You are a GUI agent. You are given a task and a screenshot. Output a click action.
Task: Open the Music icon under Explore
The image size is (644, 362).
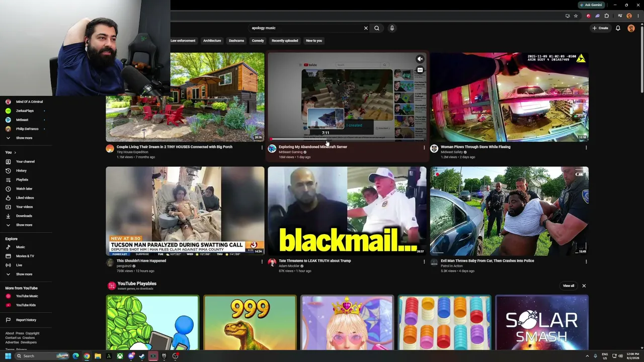point(8,247)
